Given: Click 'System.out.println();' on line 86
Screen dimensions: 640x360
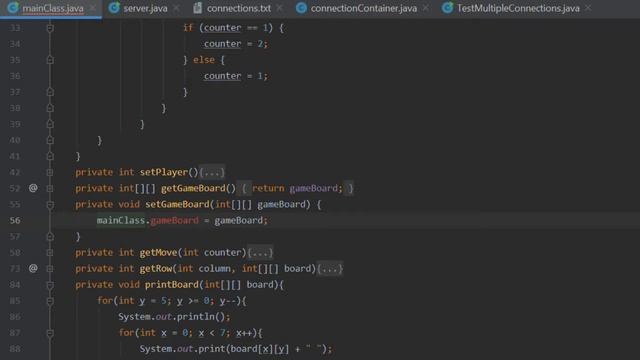Looking at the screenshot, I should click(174, 317).
